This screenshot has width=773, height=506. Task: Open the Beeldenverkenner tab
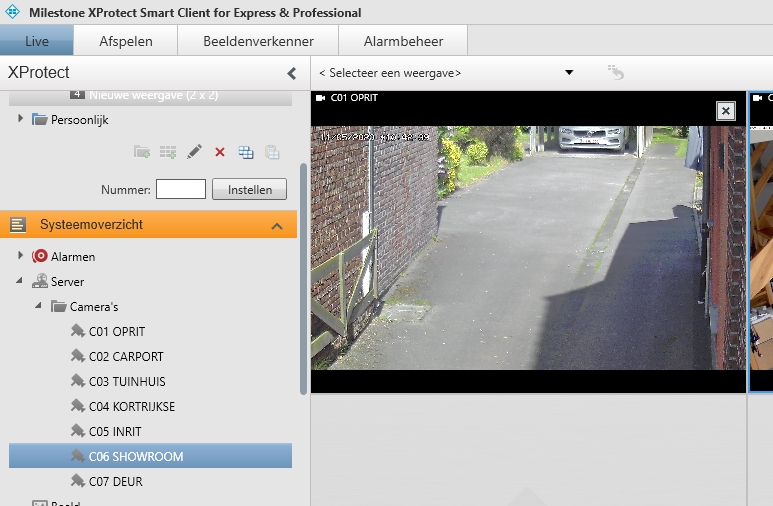pos(258,41)
